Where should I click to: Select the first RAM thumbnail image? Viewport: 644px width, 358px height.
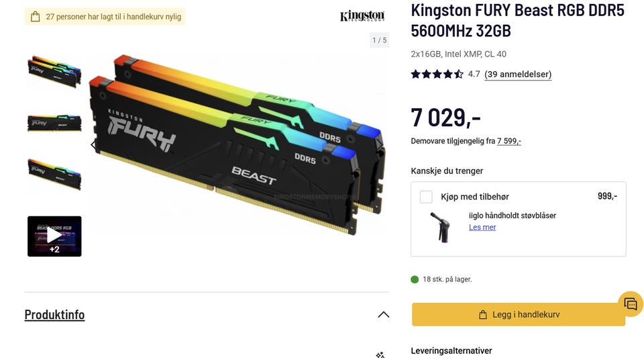(54, 71)
